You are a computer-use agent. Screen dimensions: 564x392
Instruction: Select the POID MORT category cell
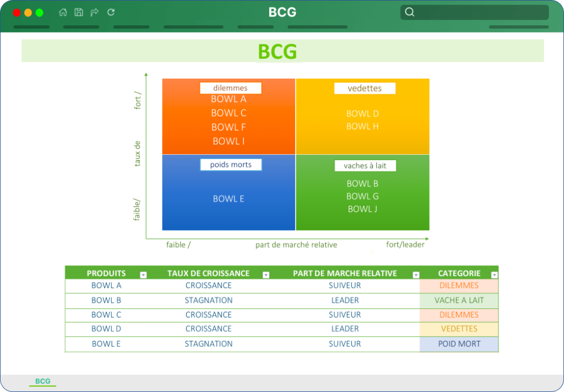[459, 344]
